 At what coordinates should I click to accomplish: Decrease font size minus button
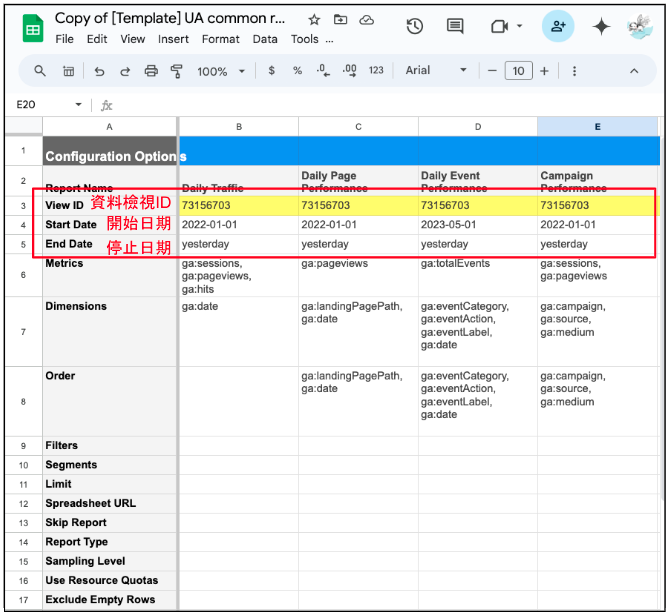pos(492,71)
